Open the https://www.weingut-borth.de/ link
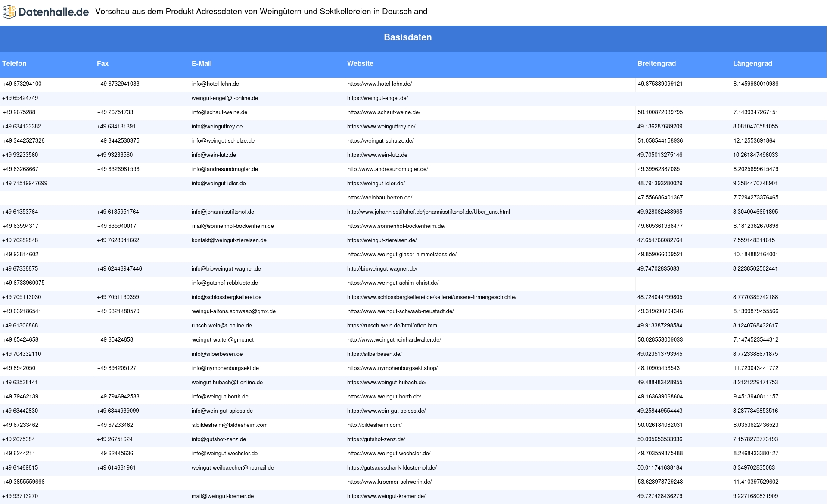 pyautogui.click(x=384, y=397)
